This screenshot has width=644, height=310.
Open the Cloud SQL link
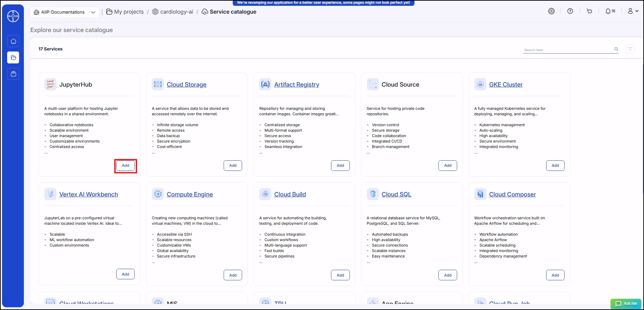(x=396, y=194)
